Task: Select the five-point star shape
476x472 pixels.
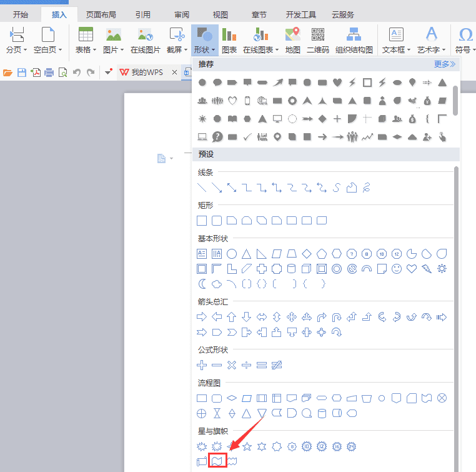Action: pyautogui.click(x=247, y=446)
